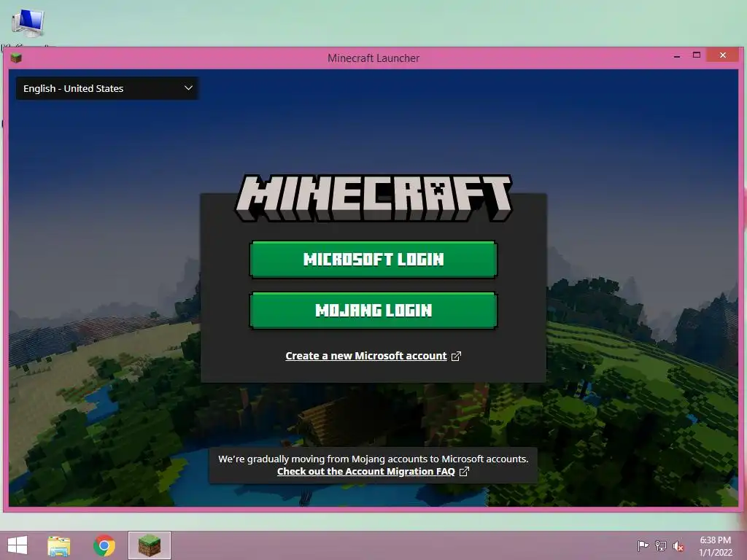Open the Action Center flag tray icon
This screenshot has width=747, height=560.
point(643,545)
